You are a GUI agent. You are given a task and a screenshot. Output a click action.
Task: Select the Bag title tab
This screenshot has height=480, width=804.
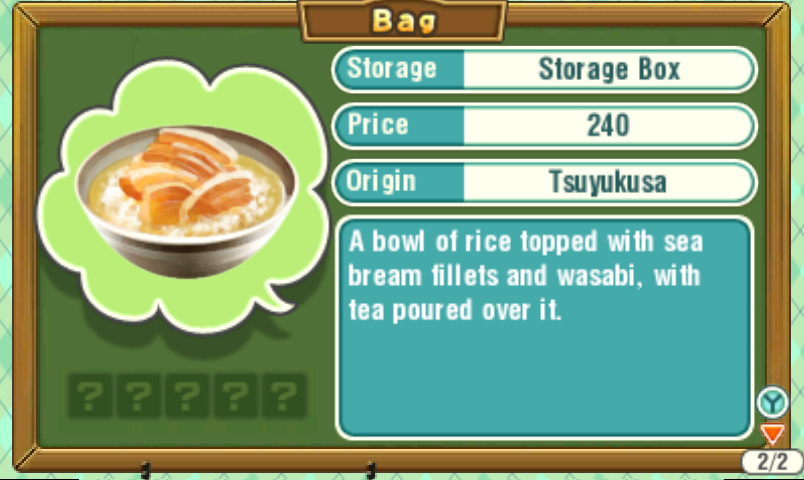coord(403,21)
